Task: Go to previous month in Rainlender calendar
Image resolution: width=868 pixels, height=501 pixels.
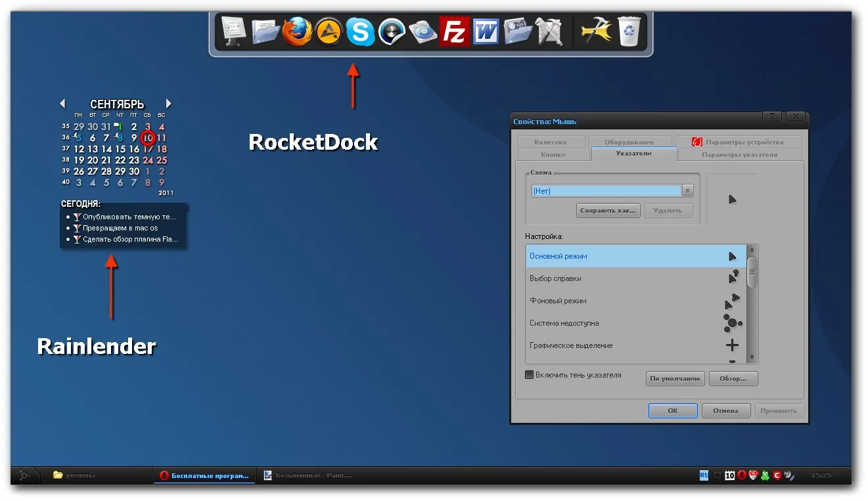Action: pyautogui.click(x=62, y=104)
